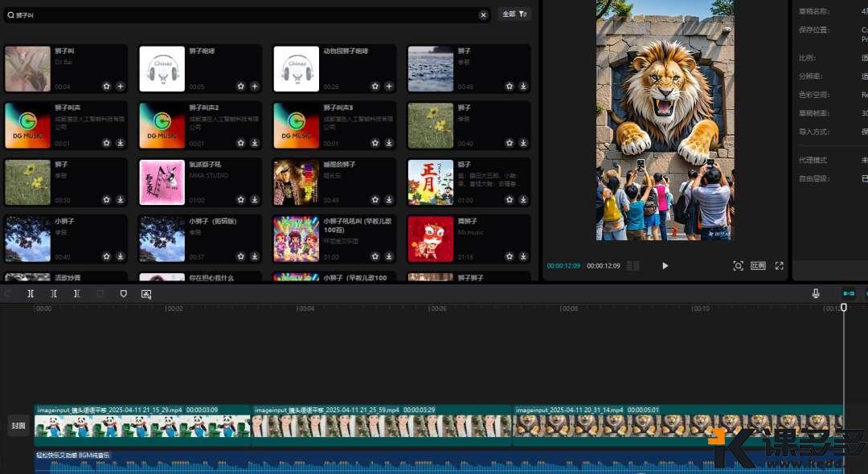
Task: Click the 00:00:12:09 current time readout
Action: click(563, 266)
